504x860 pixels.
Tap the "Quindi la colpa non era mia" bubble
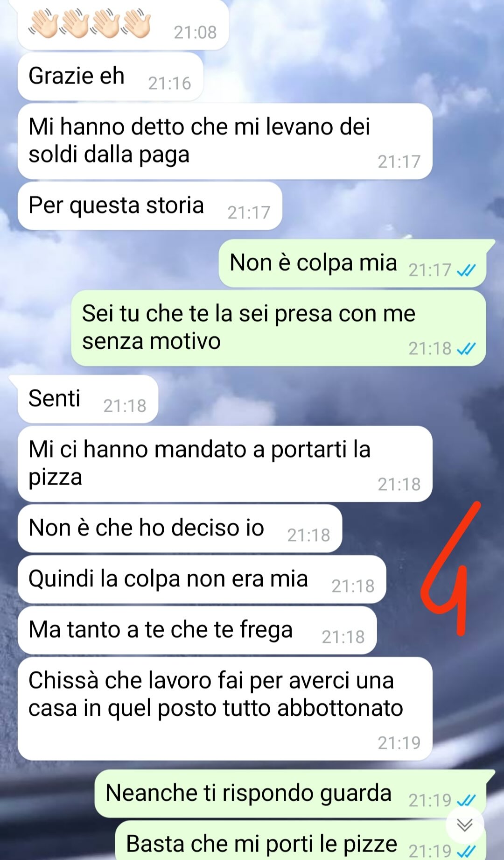click(x=202, y=579)
